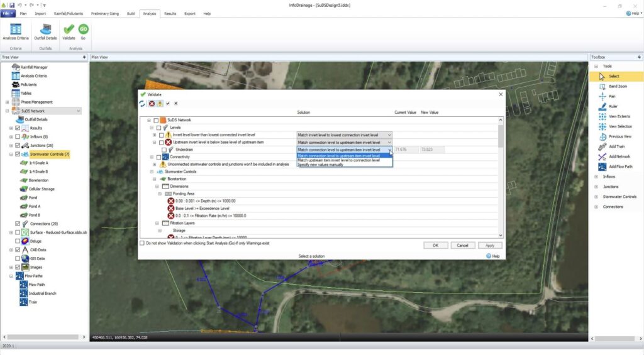Toggle the Inflows (9) checkbox
644x355 pixels.
[x=18, y=137]
